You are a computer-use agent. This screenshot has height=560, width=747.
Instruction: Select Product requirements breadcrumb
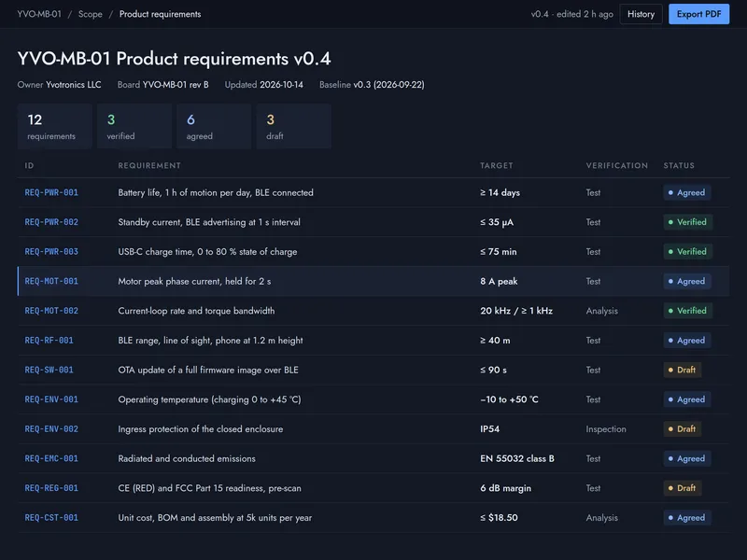[x=160, y=14]
